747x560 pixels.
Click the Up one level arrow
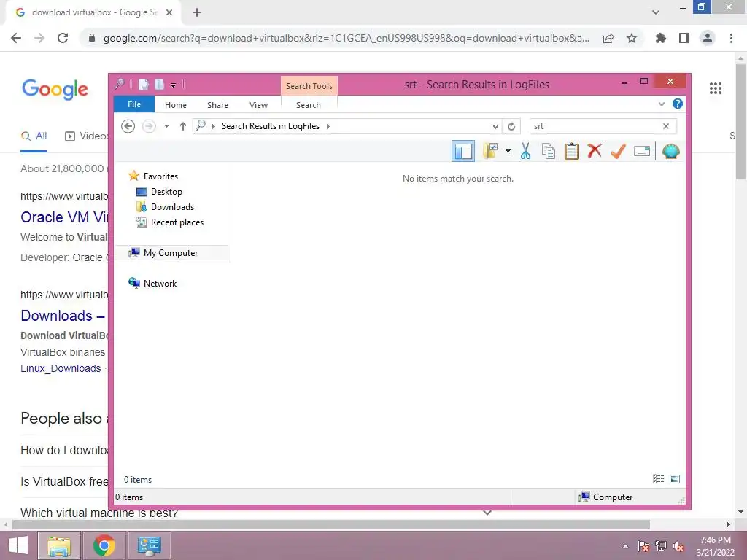[x=183, y=126]
